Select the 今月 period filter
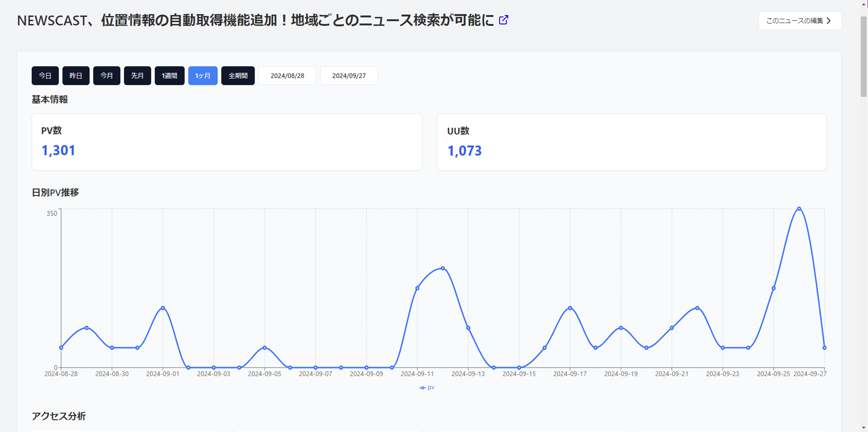The image size is (868, 432). (x=107, y=75)
